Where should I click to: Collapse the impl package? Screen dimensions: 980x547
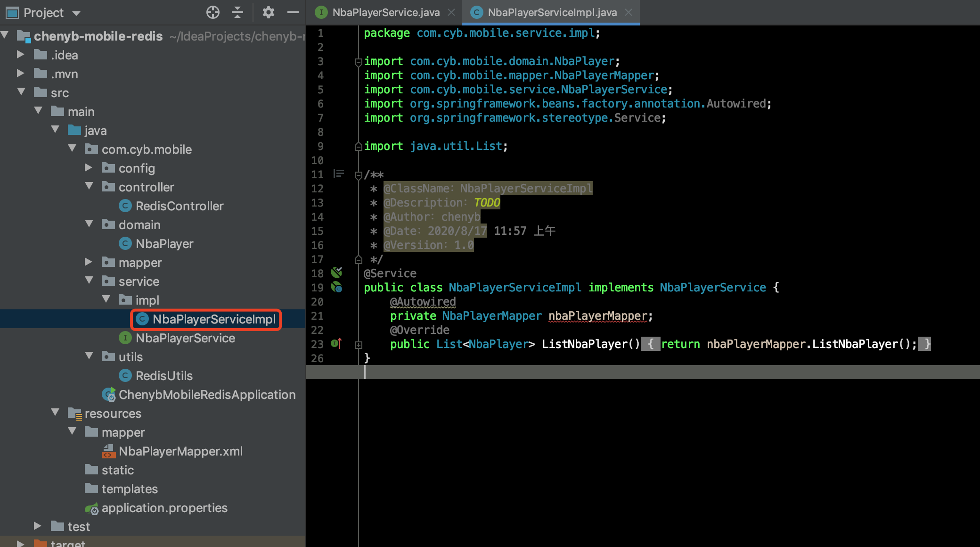(106, 299)
